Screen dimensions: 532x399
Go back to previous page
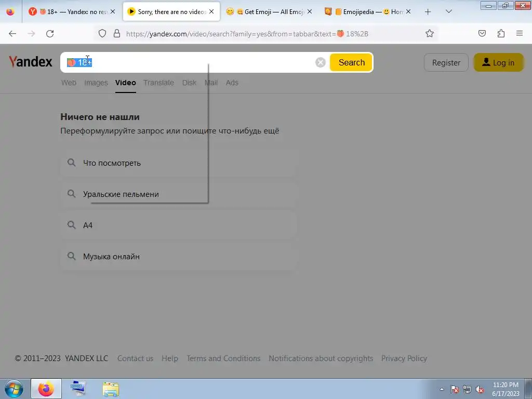[12, 34]
